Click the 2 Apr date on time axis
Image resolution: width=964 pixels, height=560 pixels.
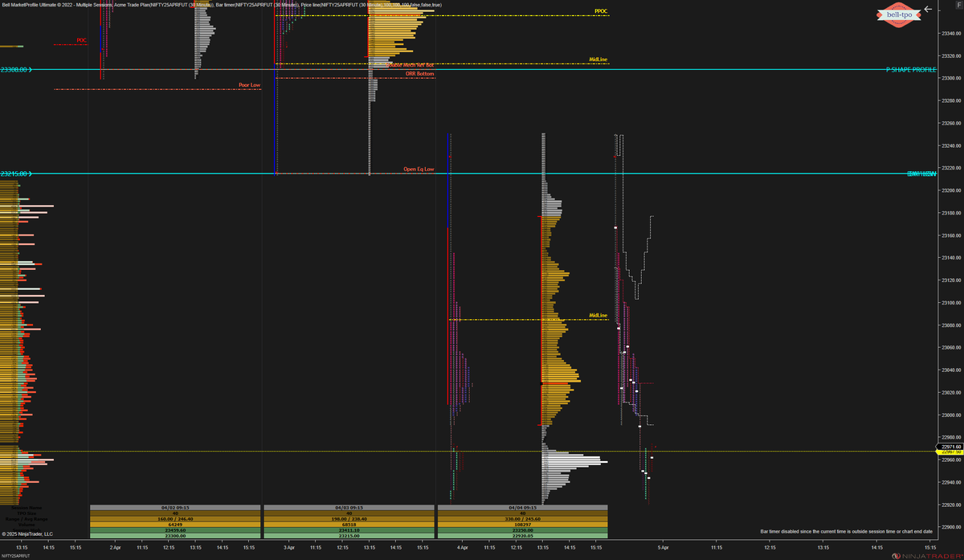[x=115, y=548]
